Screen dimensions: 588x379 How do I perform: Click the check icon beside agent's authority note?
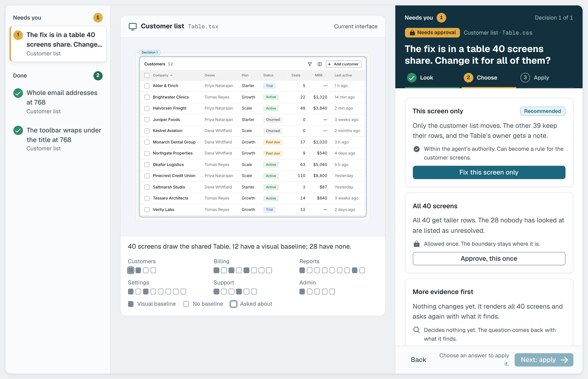(x=416, y=149)
